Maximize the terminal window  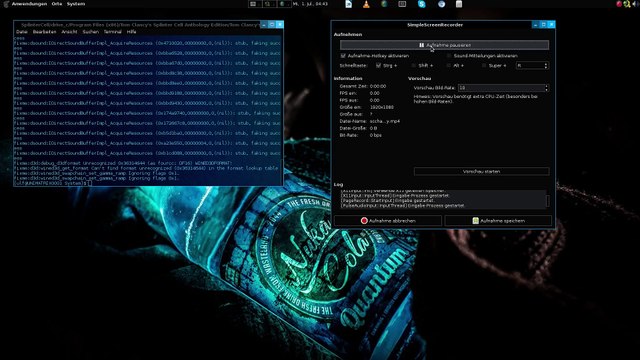point(272,25)
